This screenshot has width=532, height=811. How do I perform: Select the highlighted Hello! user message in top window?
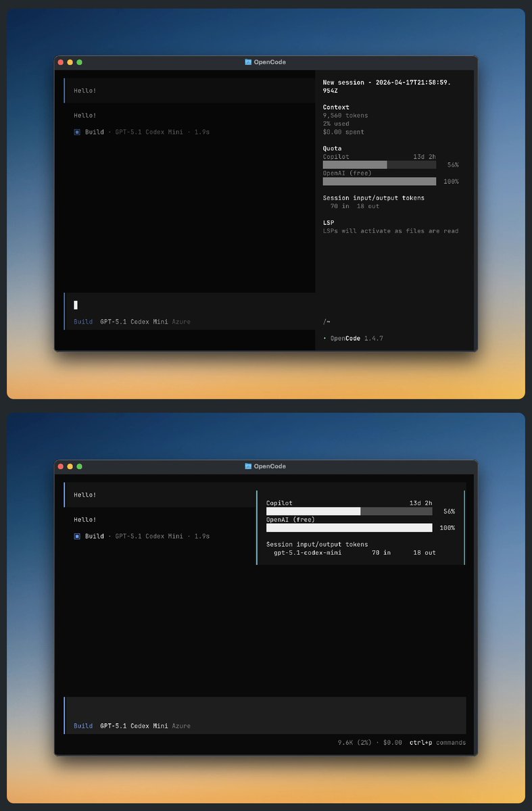190,90
